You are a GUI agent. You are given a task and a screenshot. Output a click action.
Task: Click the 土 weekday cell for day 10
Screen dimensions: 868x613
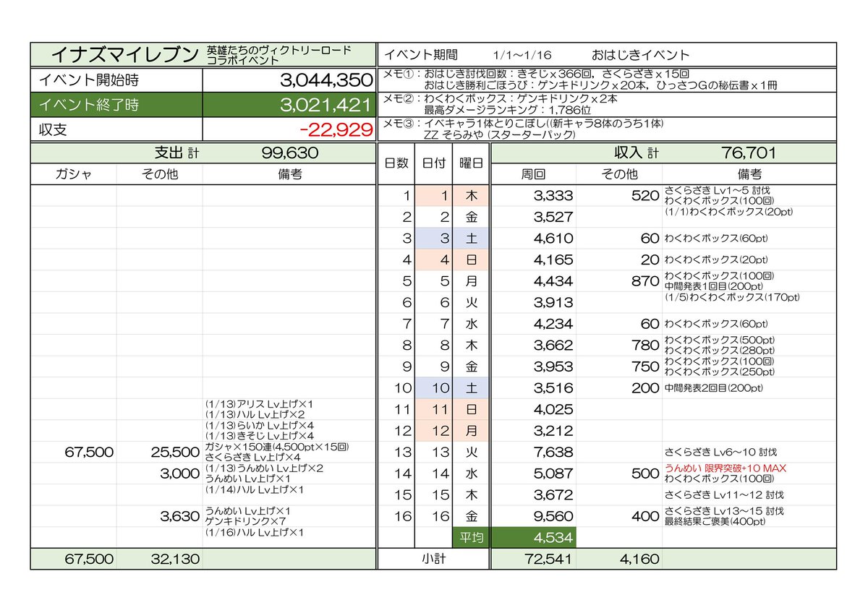pos(471,388)
